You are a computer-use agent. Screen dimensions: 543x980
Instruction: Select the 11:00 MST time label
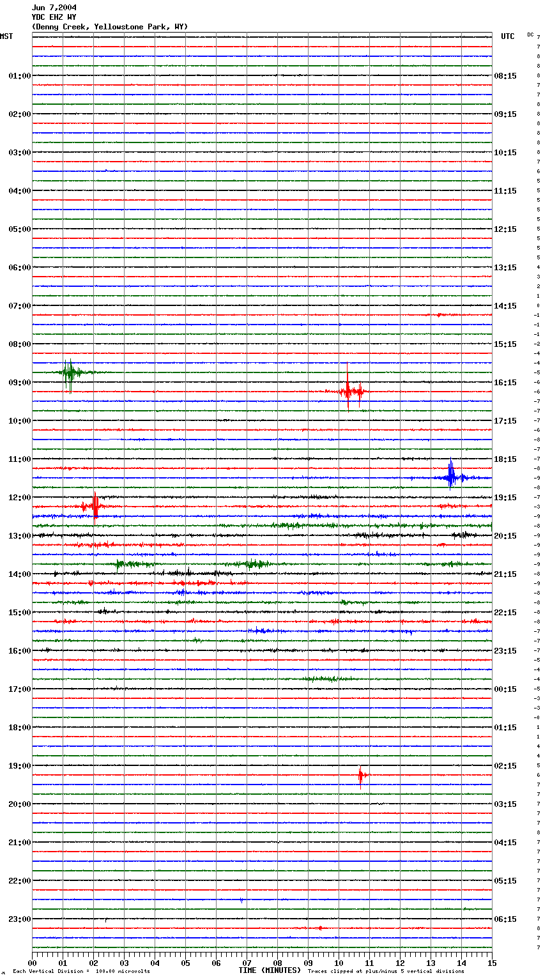point(20,459)
